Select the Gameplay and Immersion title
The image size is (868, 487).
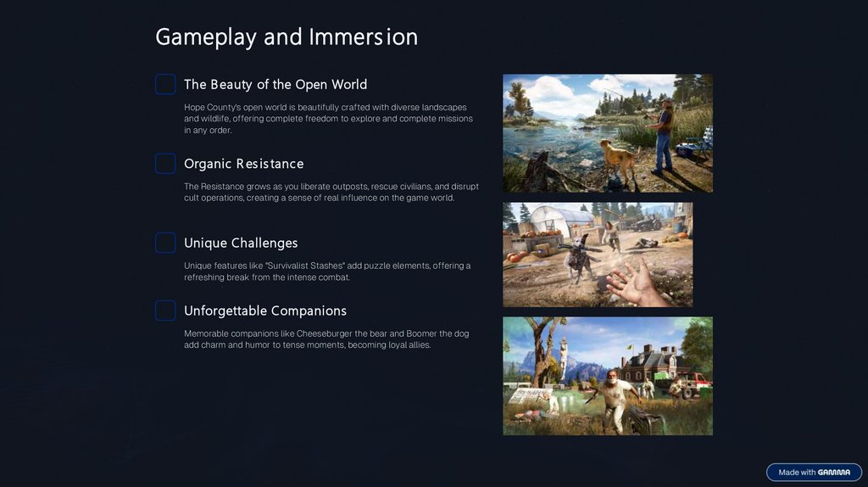[287, 37]
